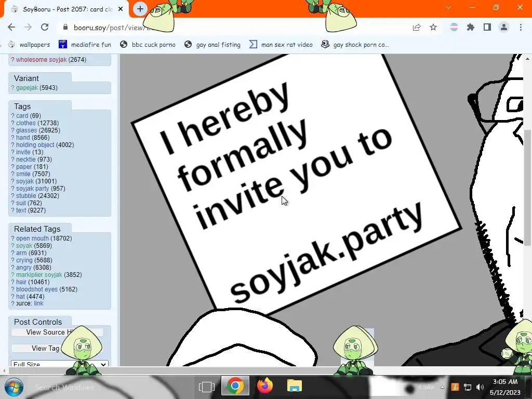Open the soyjak party tag
The height and width of the screenshot is (399, 532).
tap(33, 189)
